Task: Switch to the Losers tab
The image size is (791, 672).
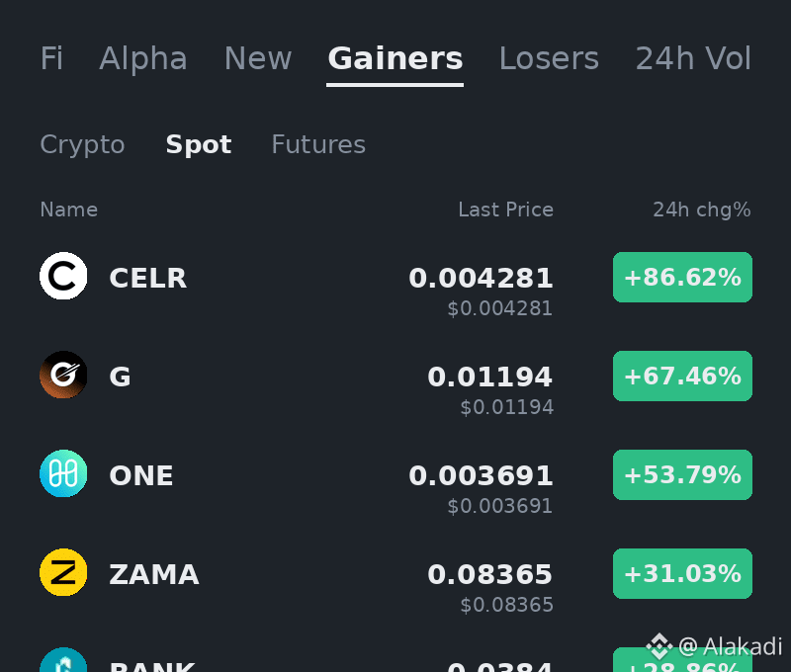Action: [549, 58]
